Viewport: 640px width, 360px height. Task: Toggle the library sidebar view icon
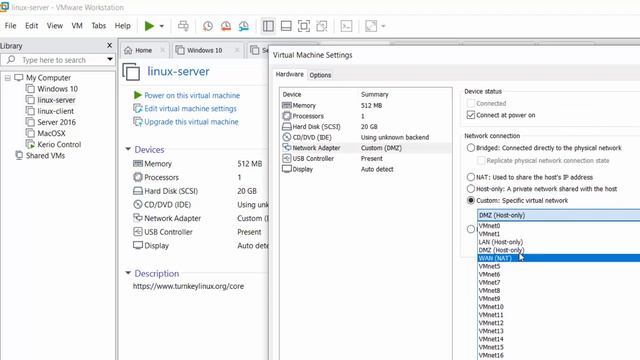(x=268, y=26)
